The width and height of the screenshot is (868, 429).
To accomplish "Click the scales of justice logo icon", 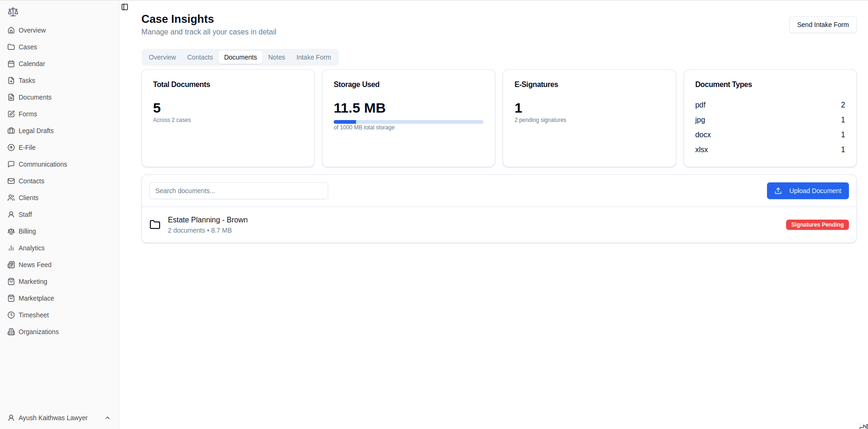I will [x=13, y=12].
